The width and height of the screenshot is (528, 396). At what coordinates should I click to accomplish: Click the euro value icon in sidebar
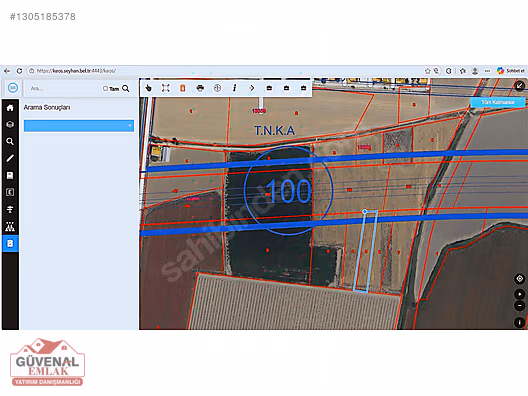tap(10, 192)
